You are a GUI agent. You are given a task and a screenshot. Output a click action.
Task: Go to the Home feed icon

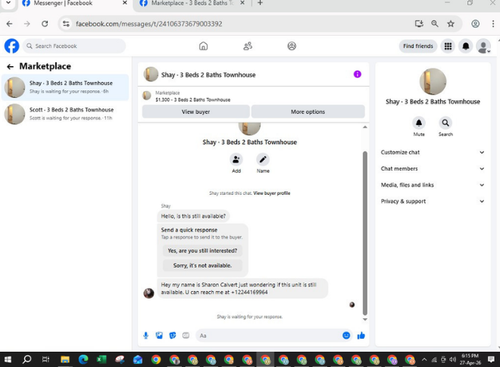pos(203,46)
